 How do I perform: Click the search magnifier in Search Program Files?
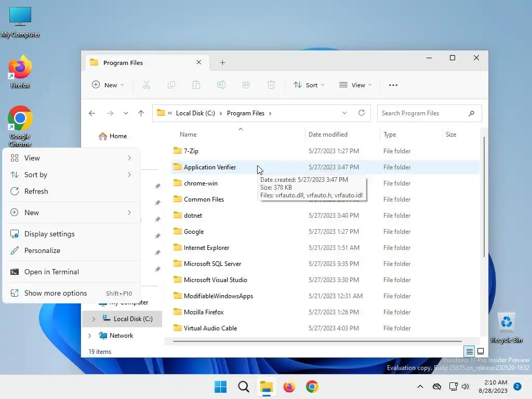click(471, 113)
